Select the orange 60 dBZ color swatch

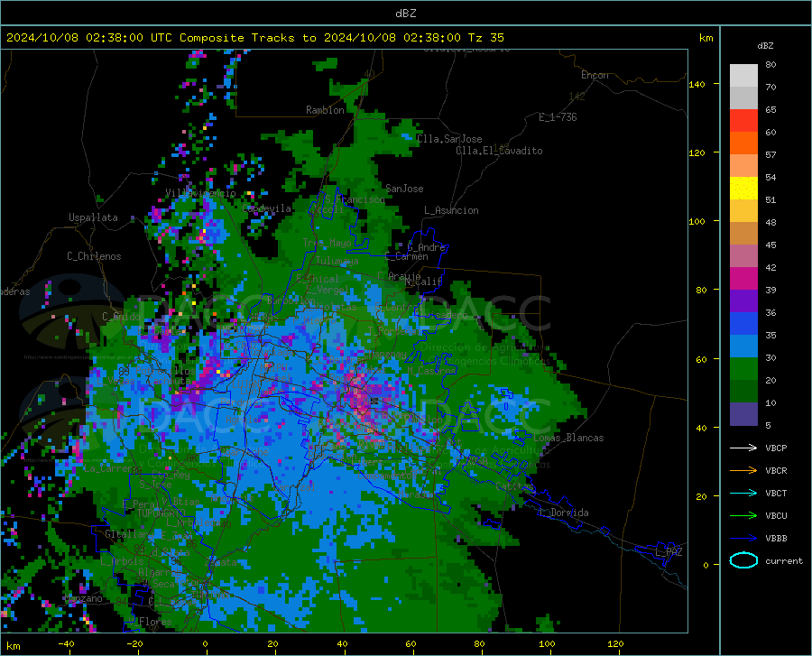point(743,143)
